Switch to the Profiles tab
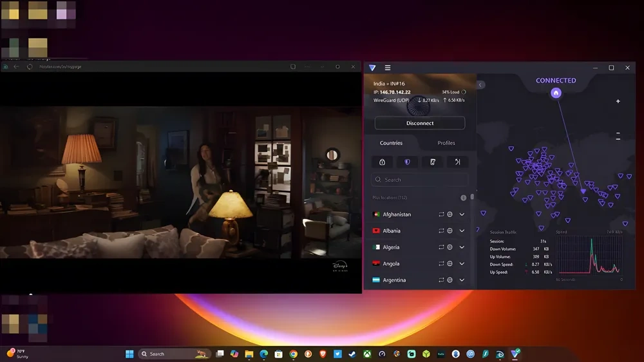644x362 pixels. (446, 143)
